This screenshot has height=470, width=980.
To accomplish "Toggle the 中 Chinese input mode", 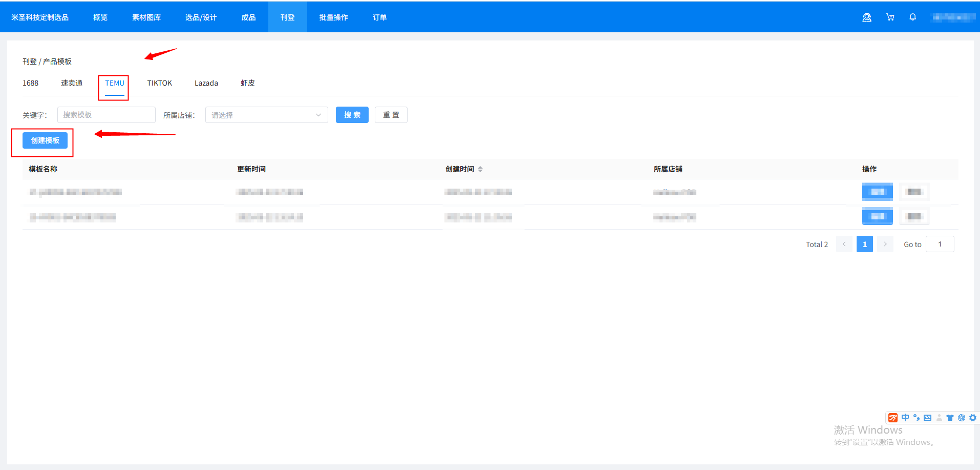I will tap(905, 418).
